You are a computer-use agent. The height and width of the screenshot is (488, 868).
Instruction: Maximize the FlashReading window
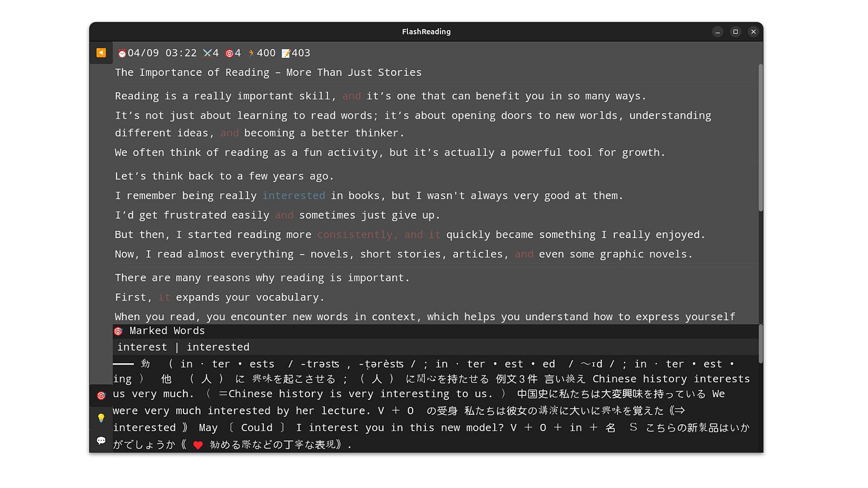coord(736,32)
